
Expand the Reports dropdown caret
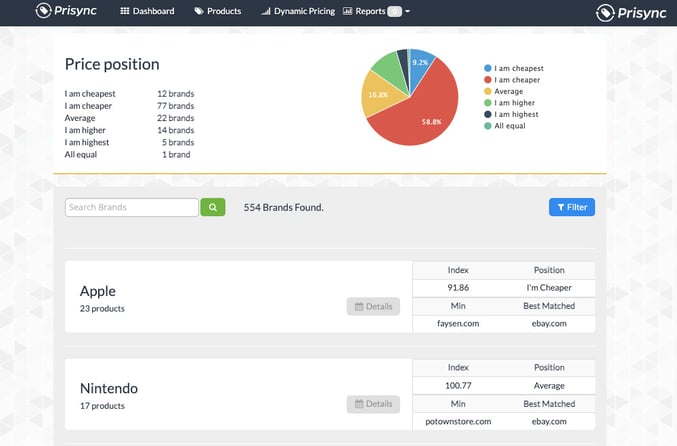click(x=408, y=11)
